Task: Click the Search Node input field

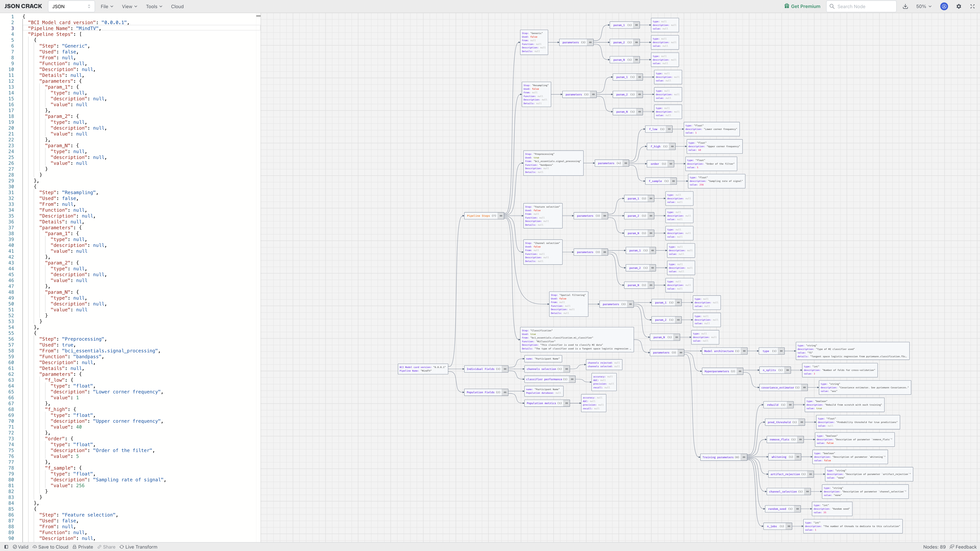Action: coord(861,7)
